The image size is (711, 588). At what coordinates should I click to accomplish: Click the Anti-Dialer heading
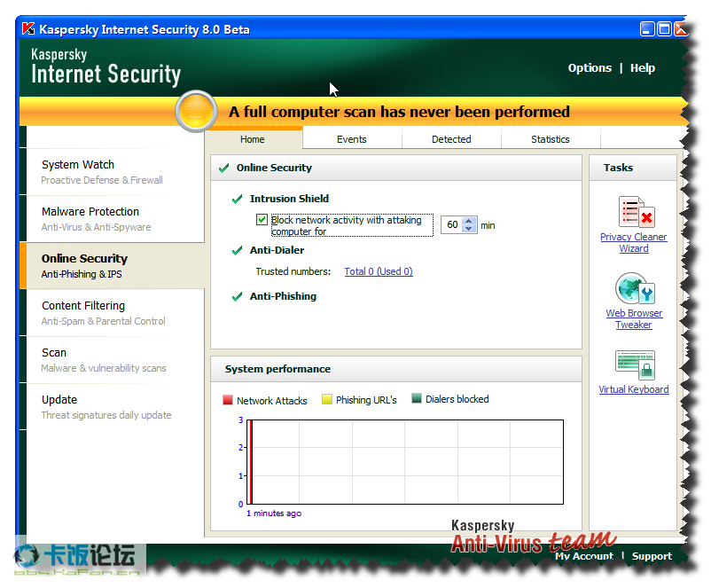tap(277, 250)
